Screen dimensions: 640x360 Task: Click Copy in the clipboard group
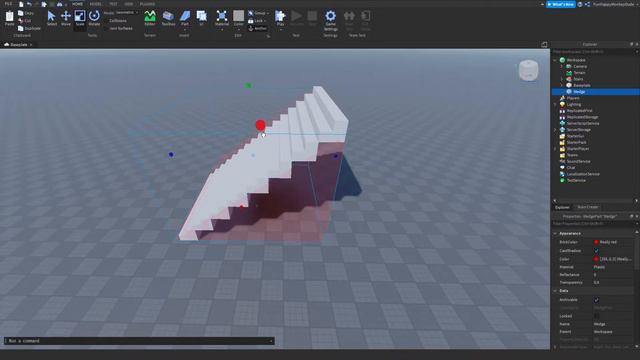26,13
